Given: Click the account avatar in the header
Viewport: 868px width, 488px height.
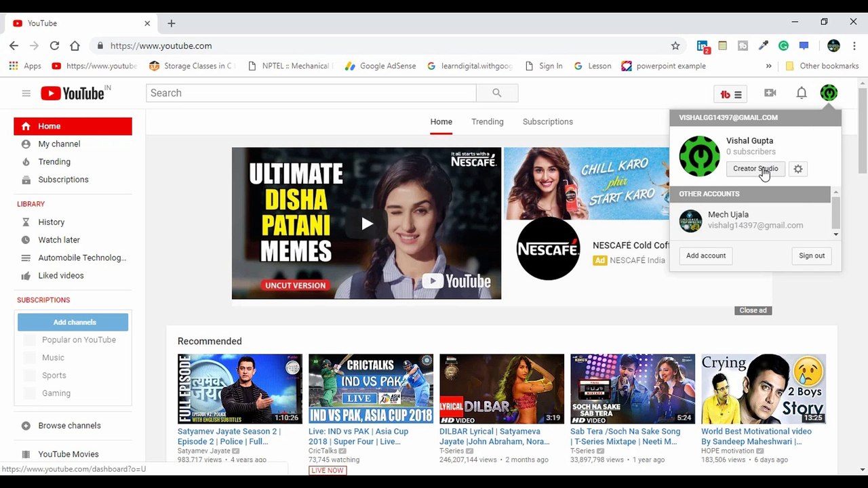Looking at the screenshot, I should 829,93.
